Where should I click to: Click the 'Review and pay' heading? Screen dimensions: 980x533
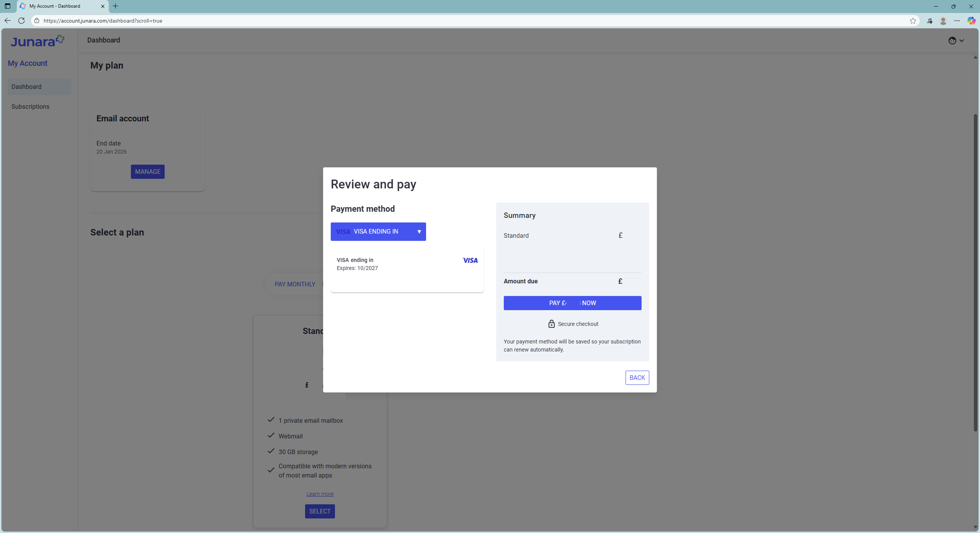click(373, 184)
